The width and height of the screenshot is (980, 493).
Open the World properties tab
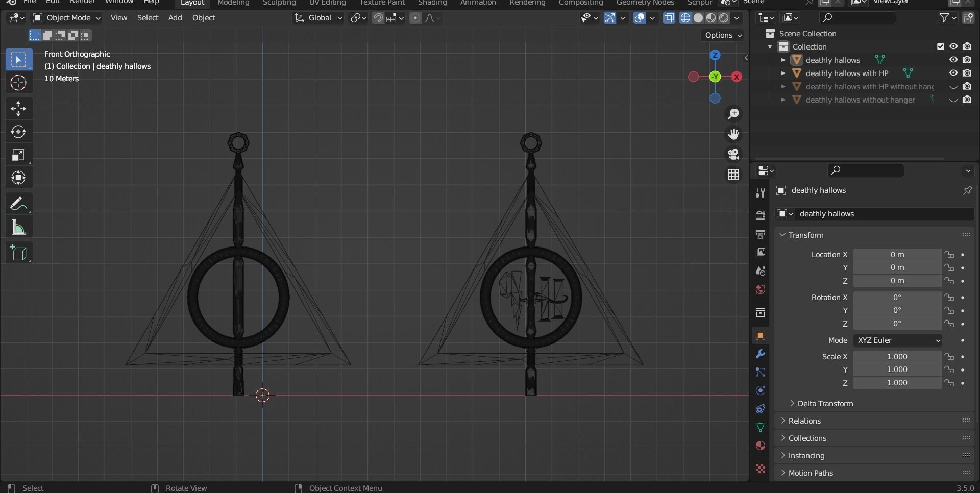[761, 290]
